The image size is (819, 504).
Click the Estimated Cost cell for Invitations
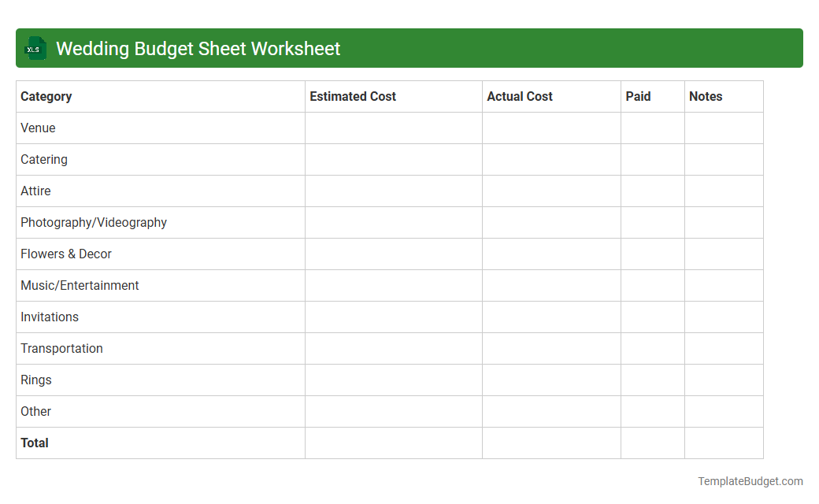tap(393, 317)
